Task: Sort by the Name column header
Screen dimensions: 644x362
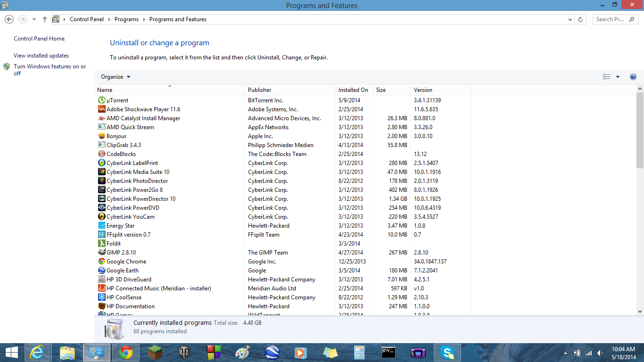Action: (170, 90)
